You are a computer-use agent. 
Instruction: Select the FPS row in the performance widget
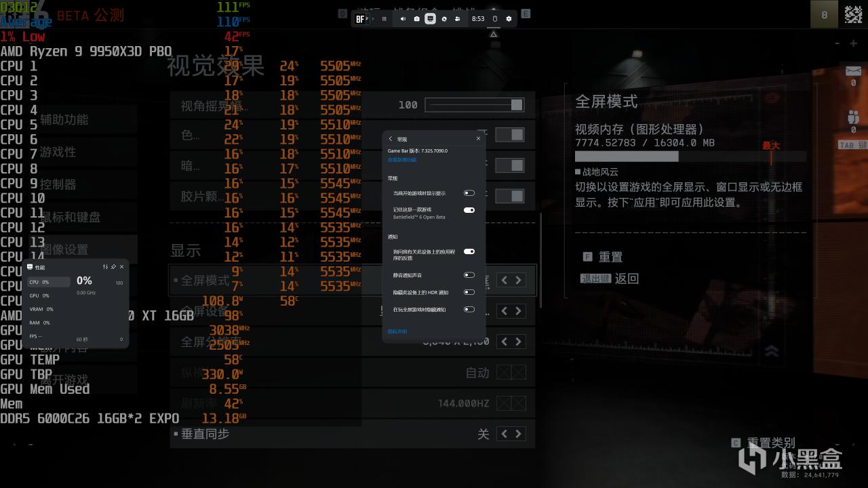pyautogui.click(x=48, y=336)
